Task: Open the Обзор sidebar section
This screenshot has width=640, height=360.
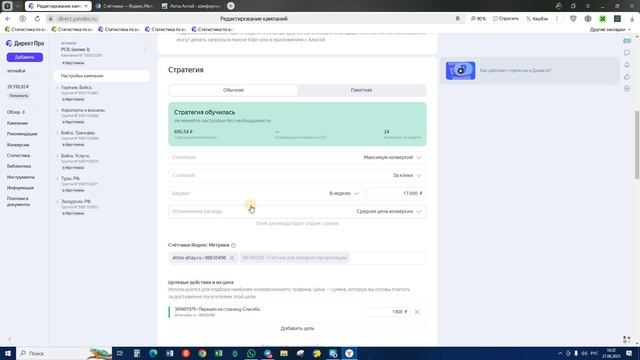Action: point(13,112)
